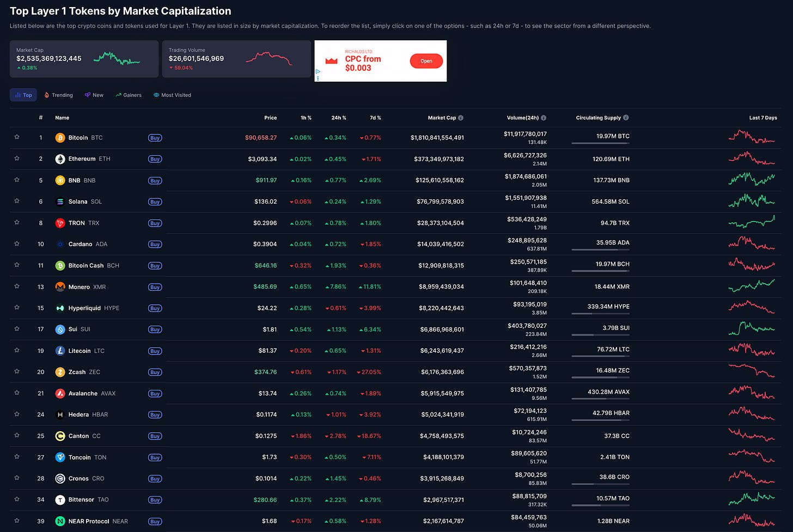Viewport: 793px width, 532px height.
Task: Toggle watchlist star for Solana
Action: click(x=17, y=201)
